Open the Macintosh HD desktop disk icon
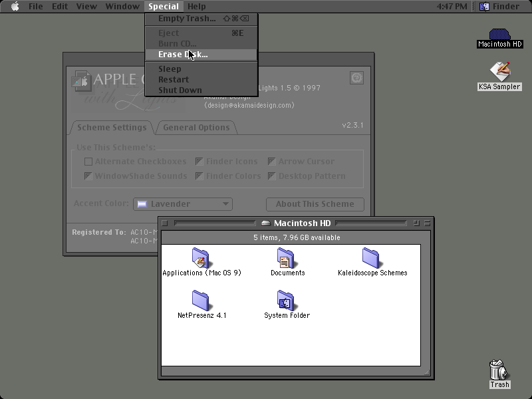Viewport: 532px width, 399px height. (499, 35)
